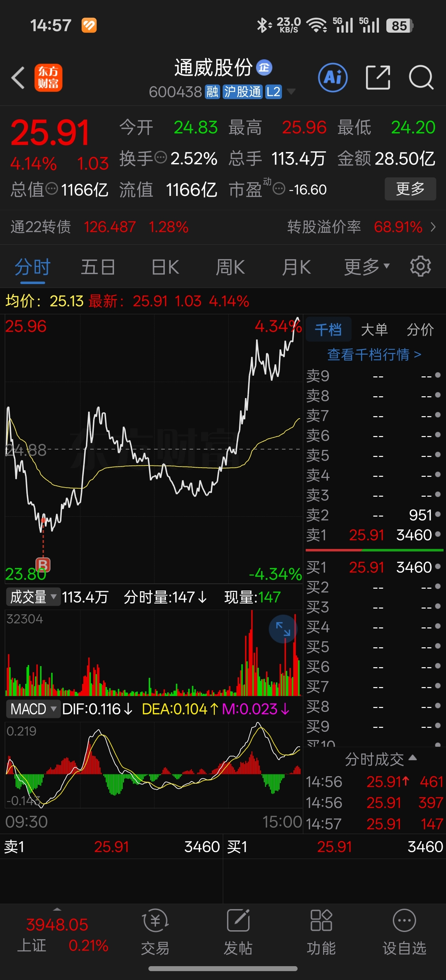
Task: Select the 大单 tab
Action: click(x=374, y=330)
